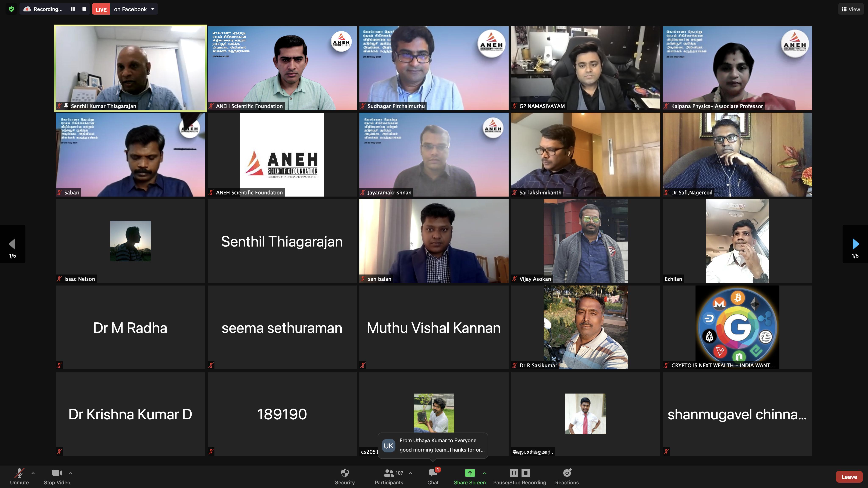Click the green Share Screen icon
Viewport: 868px width, 488px height.
470,473
